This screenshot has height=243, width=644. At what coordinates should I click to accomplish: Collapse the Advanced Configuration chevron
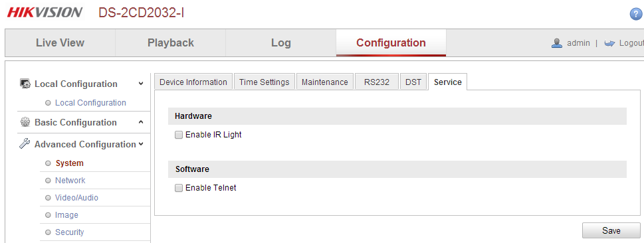[x=141, y=144]
